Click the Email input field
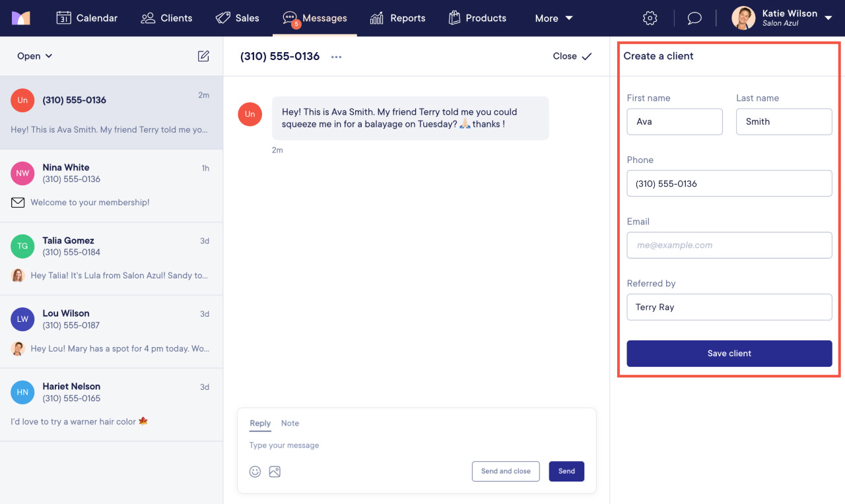The height and width of the screenshot is (504, 845). click(729, 245)
